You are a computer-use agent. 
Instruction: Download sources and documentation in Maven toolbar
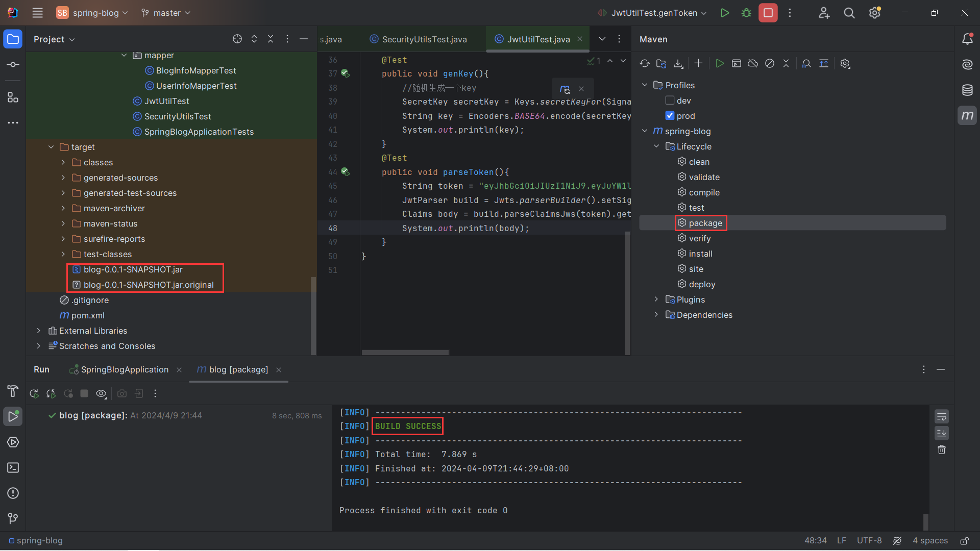[678, 63]
